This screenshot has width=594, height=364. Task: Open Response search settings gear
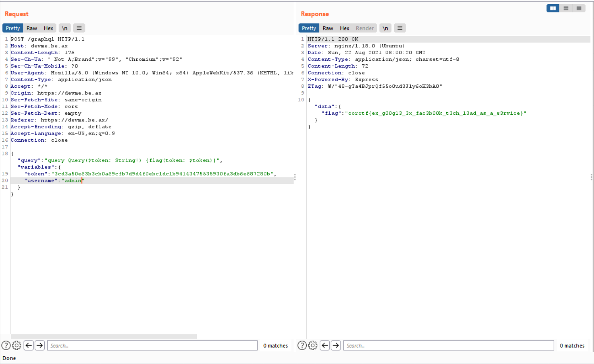[x=313, y=346]
